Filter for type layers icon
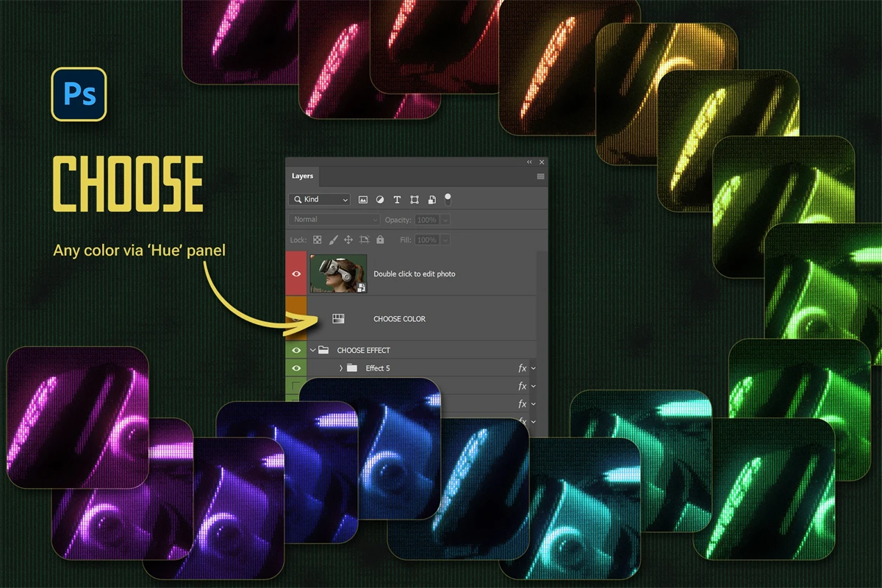The width and height of the screenshot is (882, 588). [397, 200]
